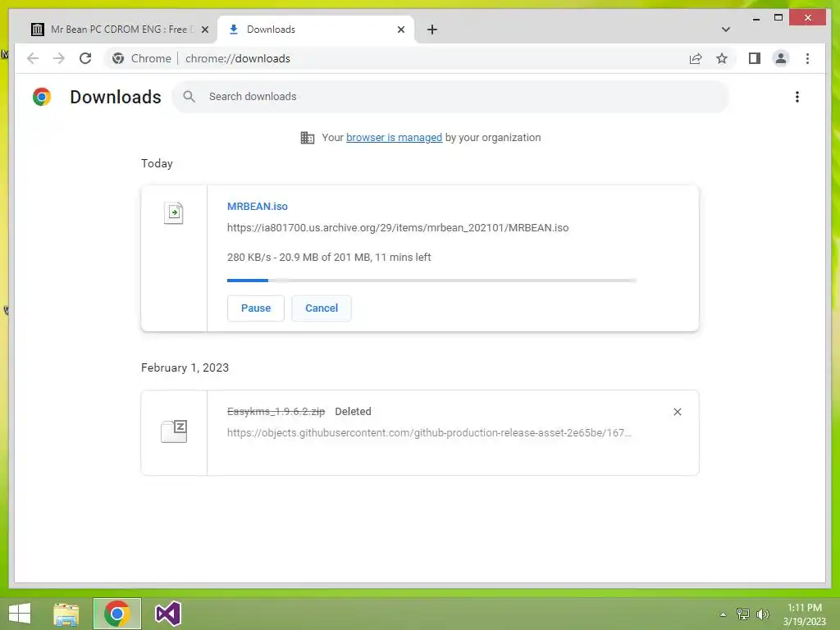Click the organization building icon
The image size is (840, 630).
point(308,138)
